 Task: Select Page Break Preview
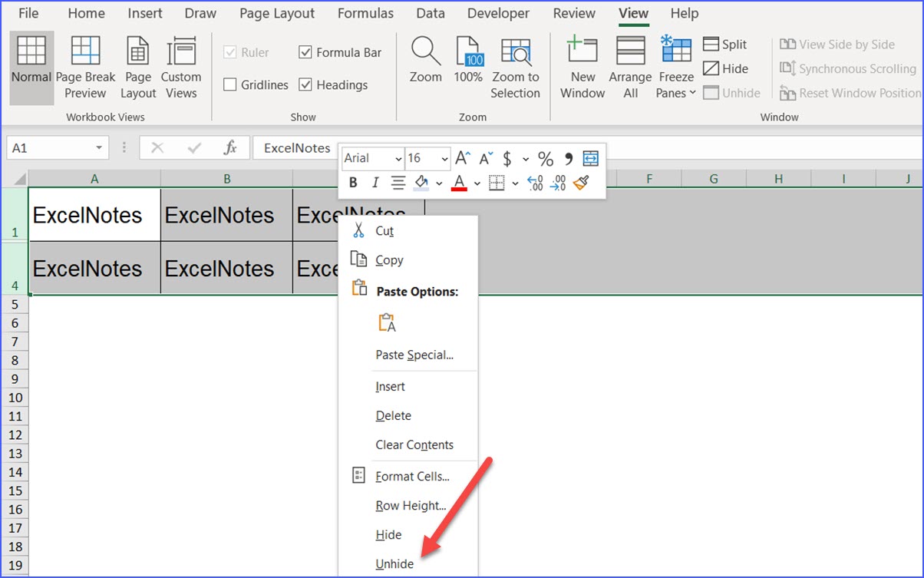click(85, 68)
